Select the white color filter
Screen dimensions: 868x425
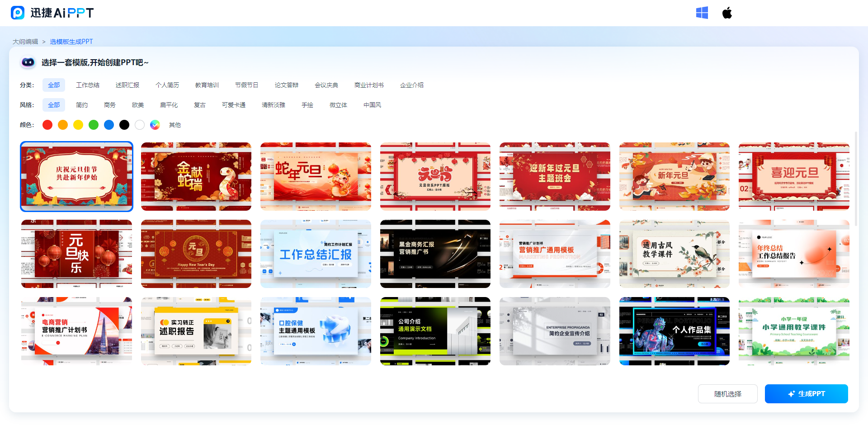pos(140,125)
